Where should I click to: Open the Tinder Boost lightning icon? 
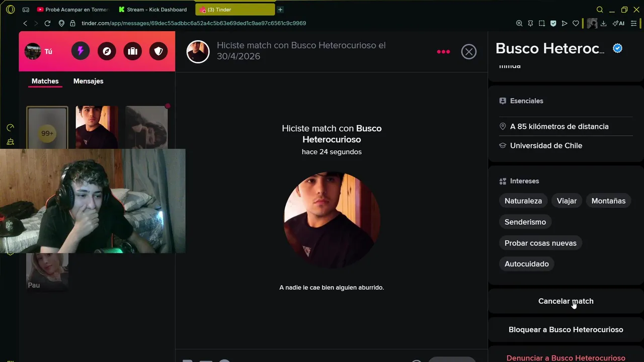80,51
